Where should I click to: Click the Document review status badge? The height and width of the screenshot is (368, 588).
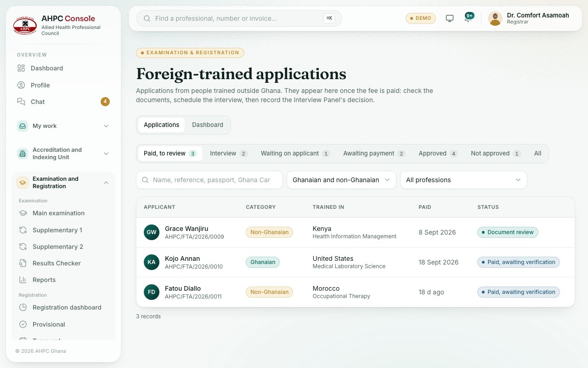point(508,232)
